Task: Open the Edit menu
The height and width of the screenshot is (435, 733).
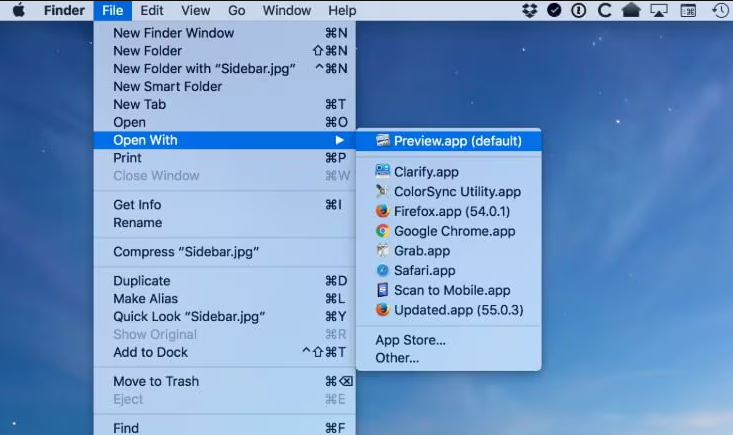Action: 152,10
